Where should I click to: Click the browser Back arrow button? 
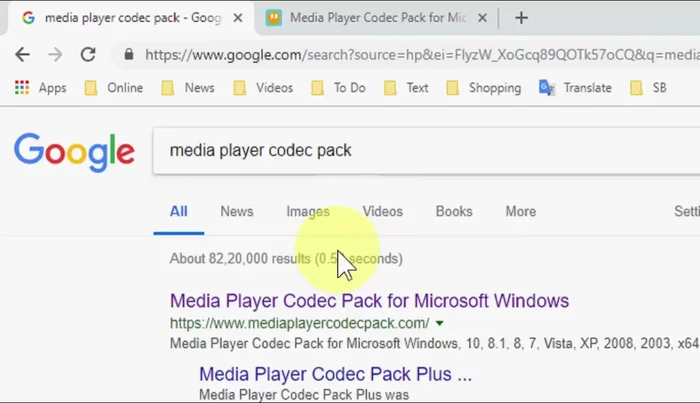tap(22, 55)
